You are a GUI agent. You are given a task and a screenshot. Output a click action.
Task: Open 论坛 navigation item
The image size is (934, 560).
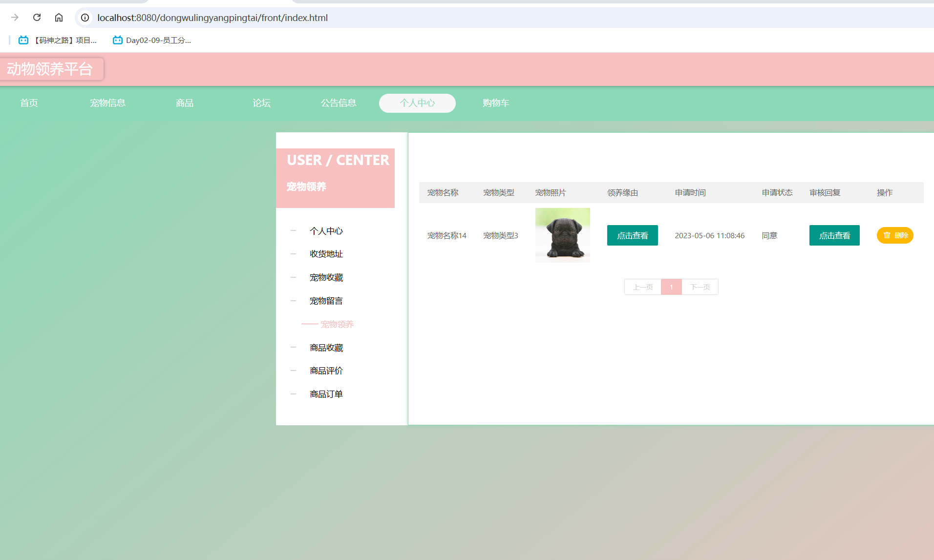click(x=262, y=103)
